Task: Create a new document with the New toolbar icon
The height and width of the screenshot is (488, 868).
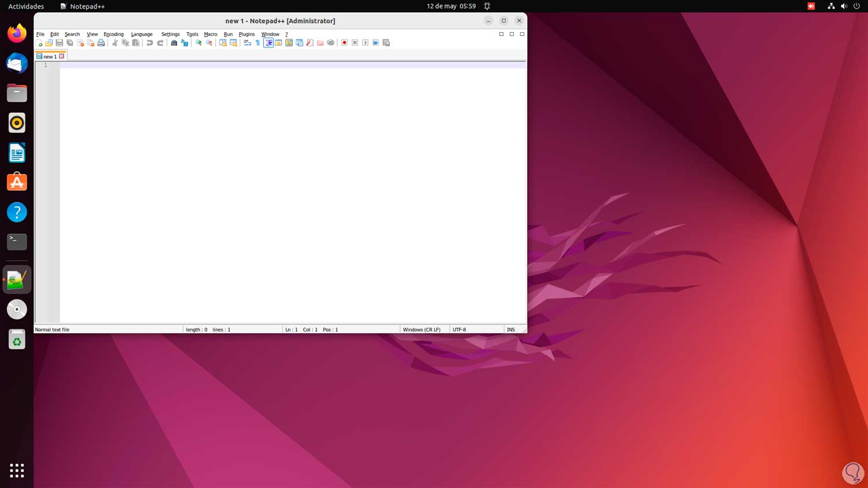Action: [39, 43]
